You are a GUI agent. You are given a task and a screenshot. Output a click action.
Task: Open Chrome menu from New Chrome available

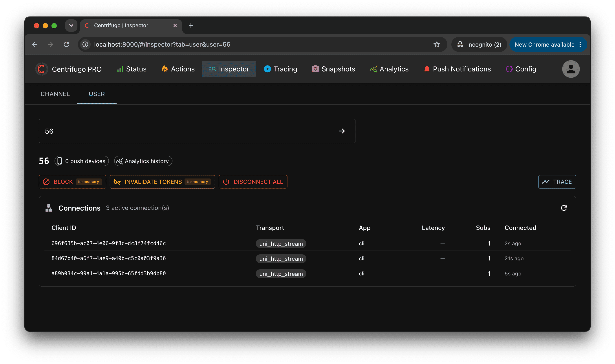(580, 44)
